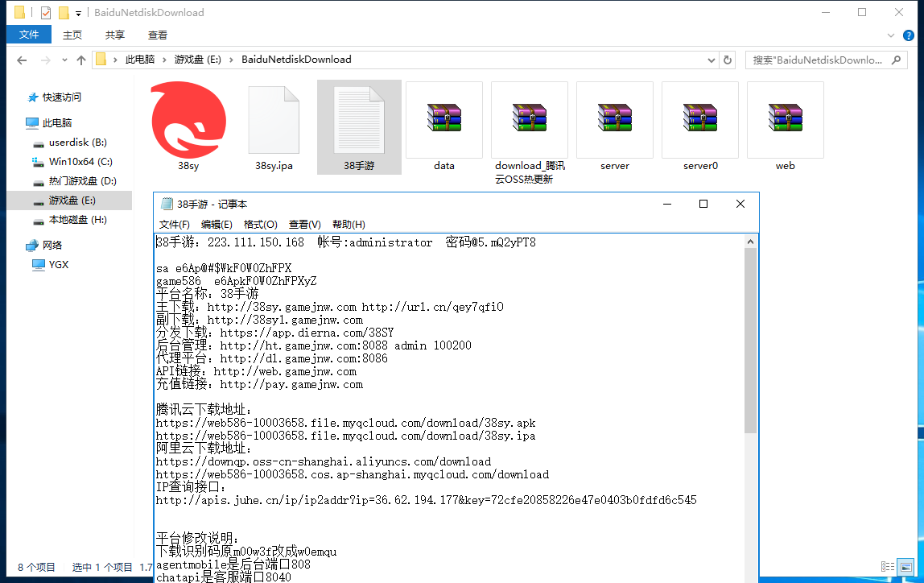
Task: Switch to the 查看 ribbon tab
Action: [158, 35]
